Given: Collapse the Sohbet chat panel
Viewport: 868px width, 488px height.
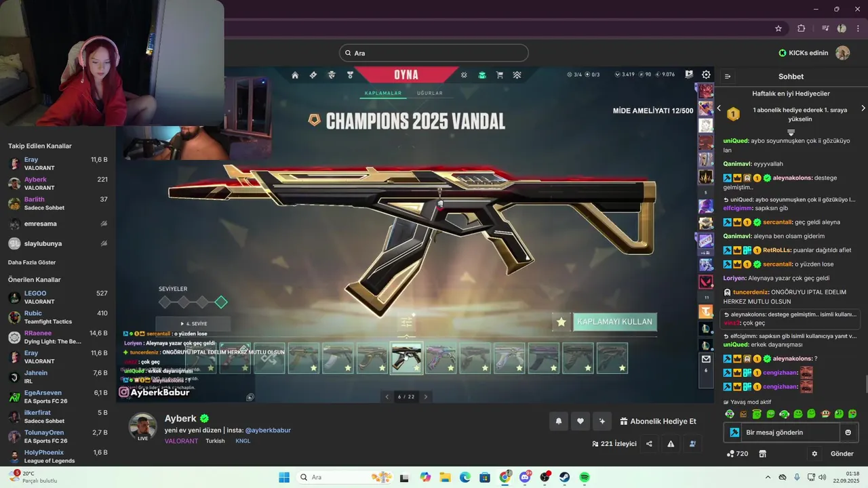Looking at the screenshot, I should (x=728, y=77).
